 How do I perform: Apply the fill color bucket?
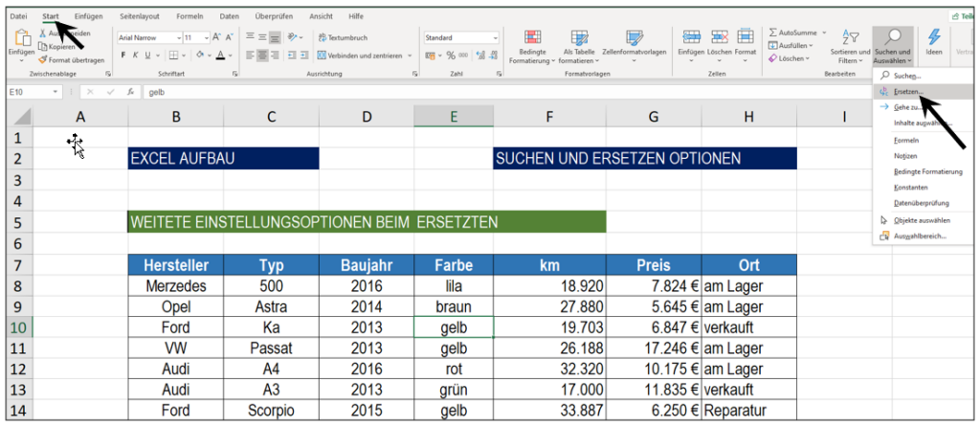199,56
